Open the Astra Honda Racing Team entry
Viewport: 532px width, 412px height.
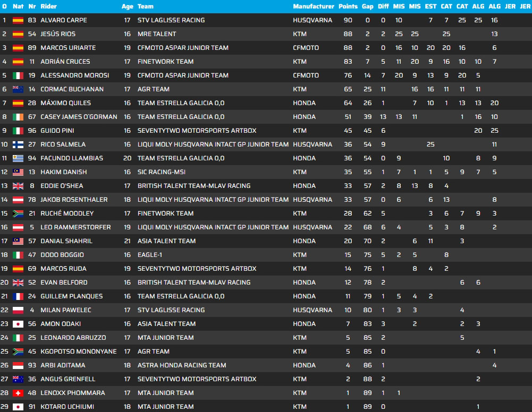point(182,365)
